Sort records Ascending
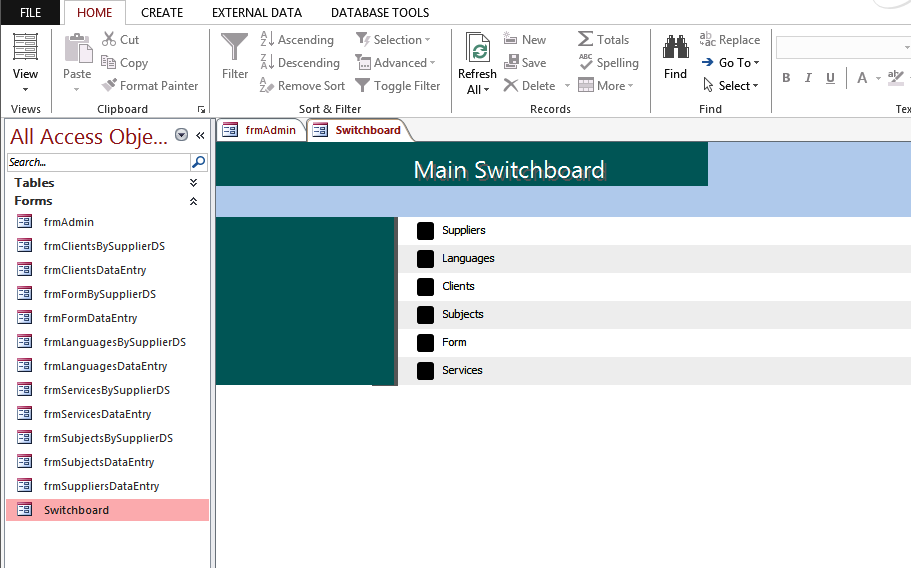This screenshot has height=568, width=911. pos(297,39)
